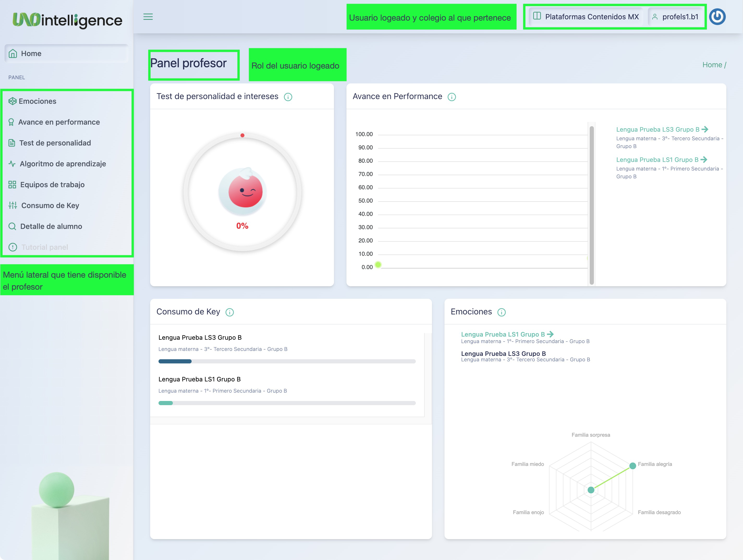Click the performance chart vertical scrollbar
Screen dimensions: 743x560
592,205
